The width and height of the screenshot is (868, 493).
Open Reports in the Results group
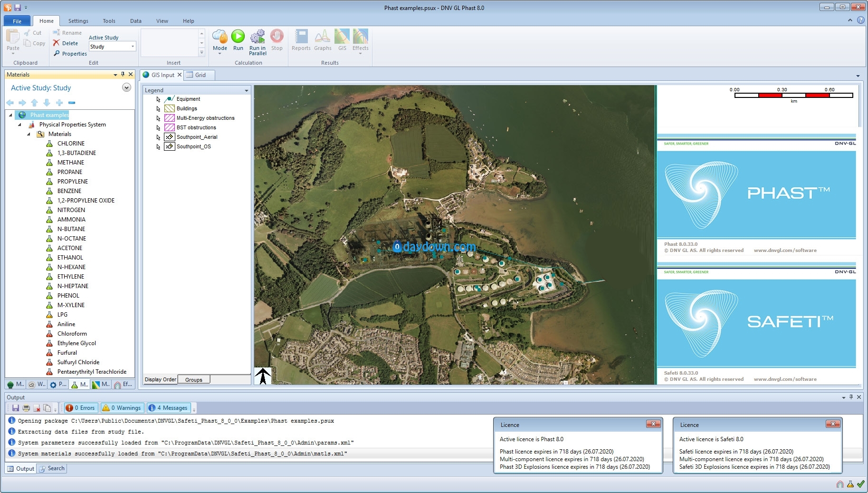tap(301, 40)
